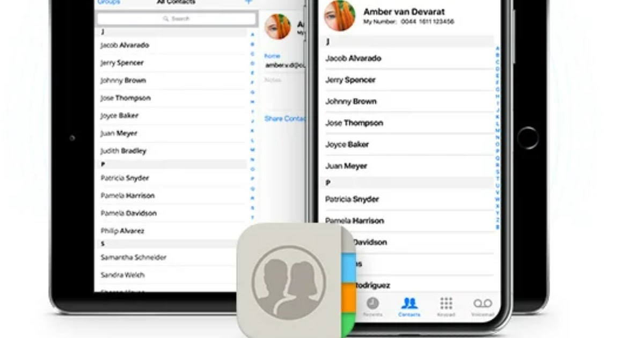Tap the iPad home button
Image resolution: width=644 pixels, height=338 pixels.
[x=528, y=138]
